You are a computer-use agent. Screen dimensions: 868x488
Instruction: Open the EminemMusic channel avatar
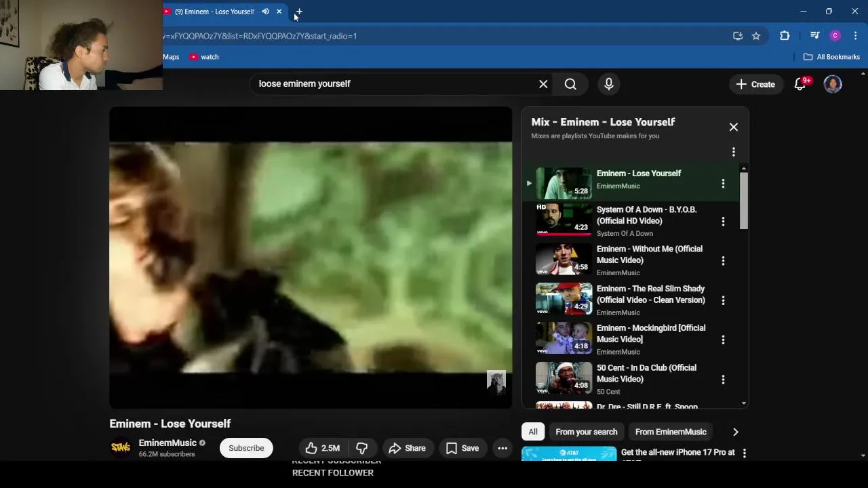coord(121,448)
